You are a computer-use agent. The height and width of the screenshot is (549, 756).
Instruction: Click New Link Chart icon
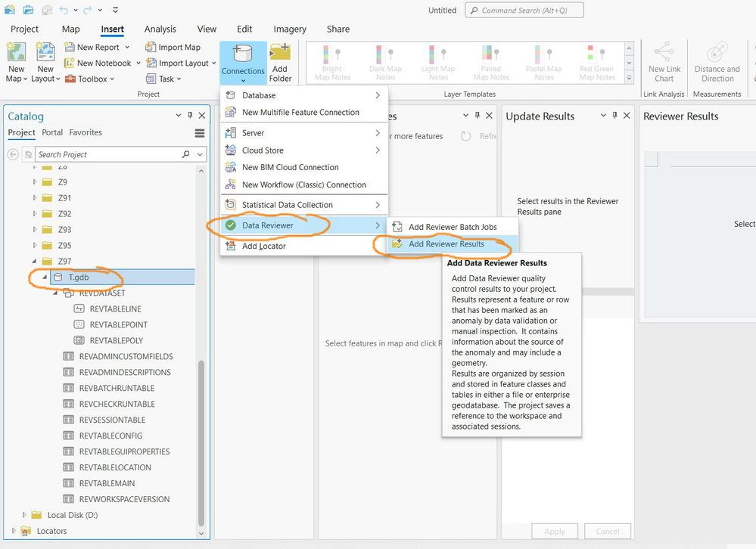(664, 52)
